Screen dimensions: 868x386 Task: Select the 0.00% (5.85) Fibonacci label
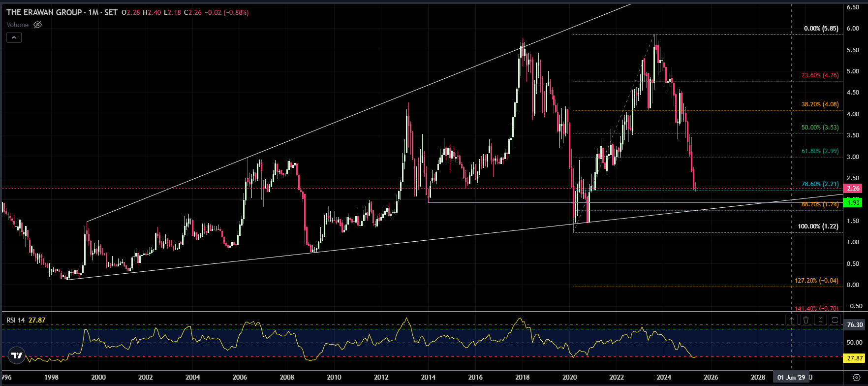(x=821, y=29)
